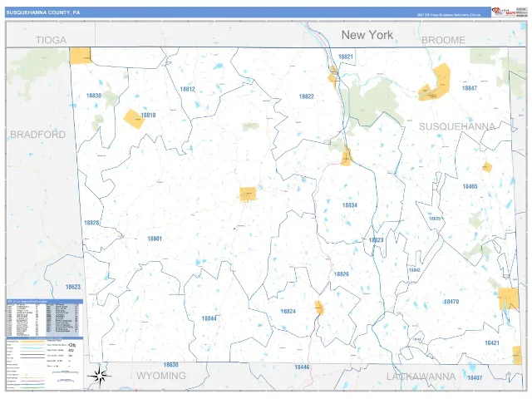Screen dimensions: 532x399
Task: Select ZIP code label 18630
Action: point(170,365)
